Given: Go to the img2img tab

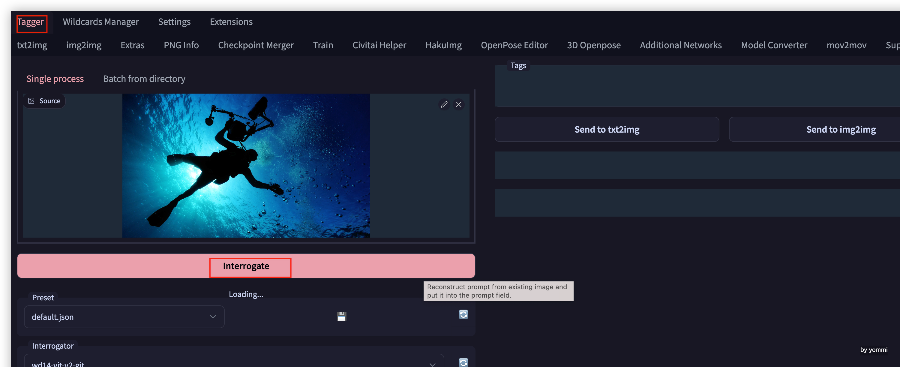Looking at the screenshot, I should click(84, 45).
